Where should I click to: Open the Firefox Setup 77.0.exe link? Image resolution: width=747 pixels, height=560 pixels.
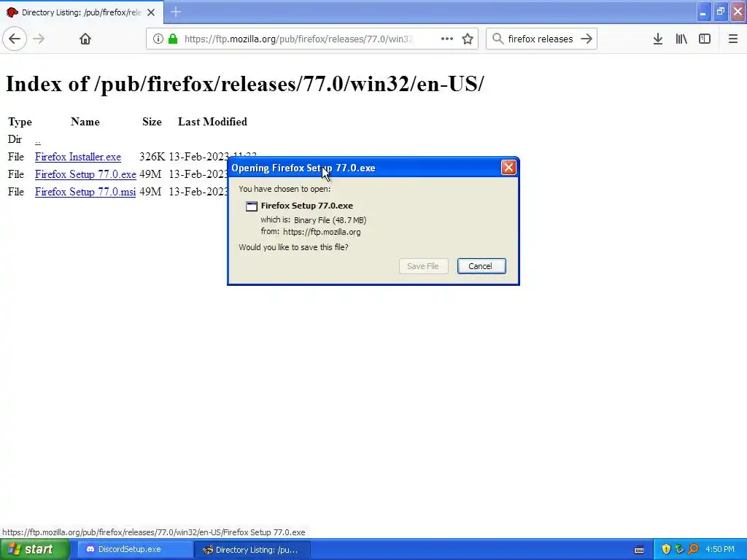click(x=85, y=174)
